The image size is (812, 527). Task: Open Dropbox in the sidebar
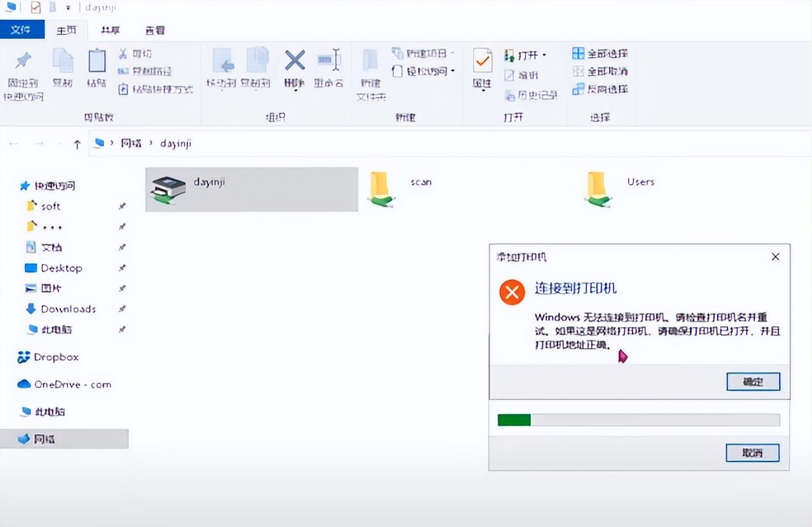pyautogui.click(x=49, y=357)
